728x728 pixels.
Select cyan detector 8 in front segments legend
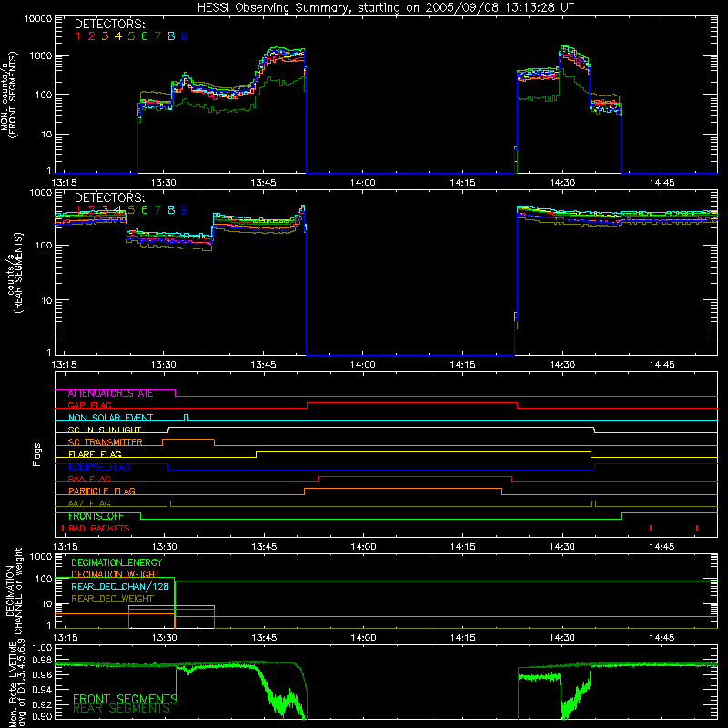tap(171, 36)
